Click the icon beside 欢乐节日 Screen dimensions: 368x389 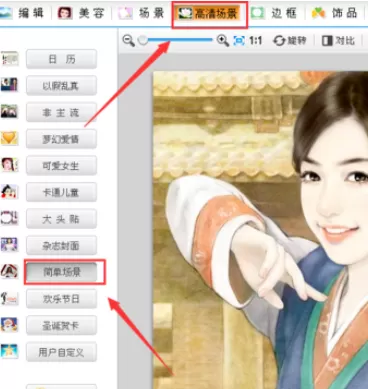point(9,298)
